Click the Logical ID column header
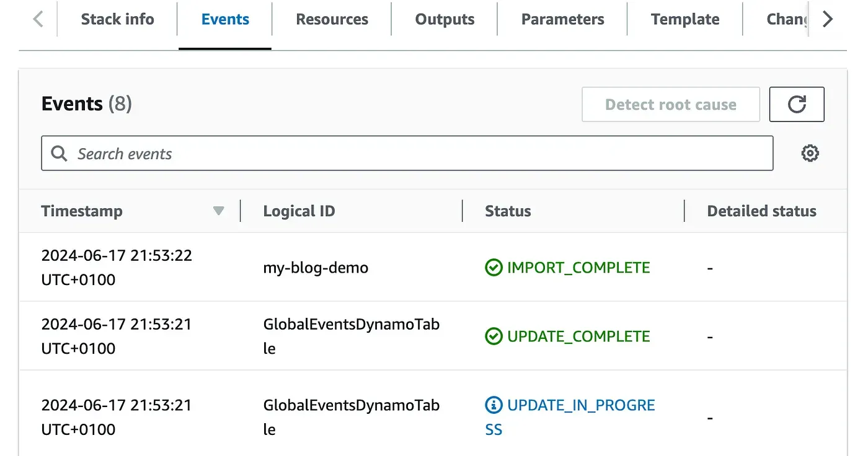The image size is (868, 456). pos(299,211)
